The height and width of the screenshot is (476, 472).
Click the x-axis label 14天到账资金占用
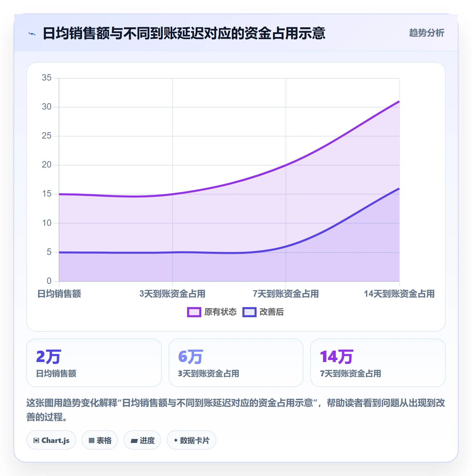[399, 294]
